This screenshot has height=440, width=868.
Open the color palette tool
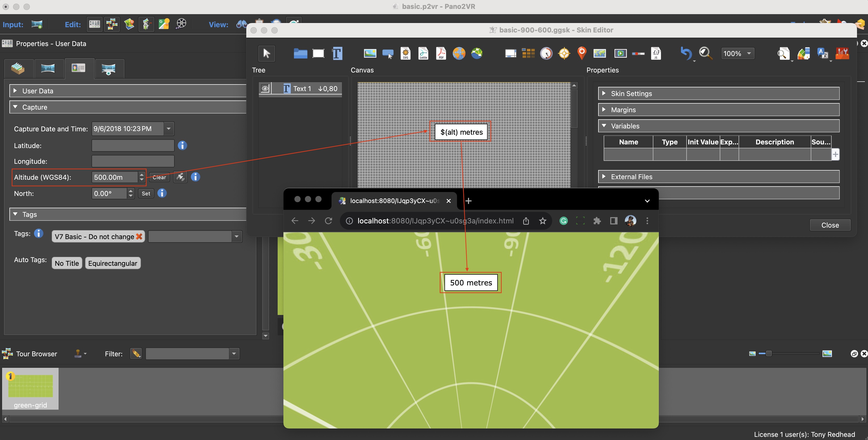click(x=803, y=53)
